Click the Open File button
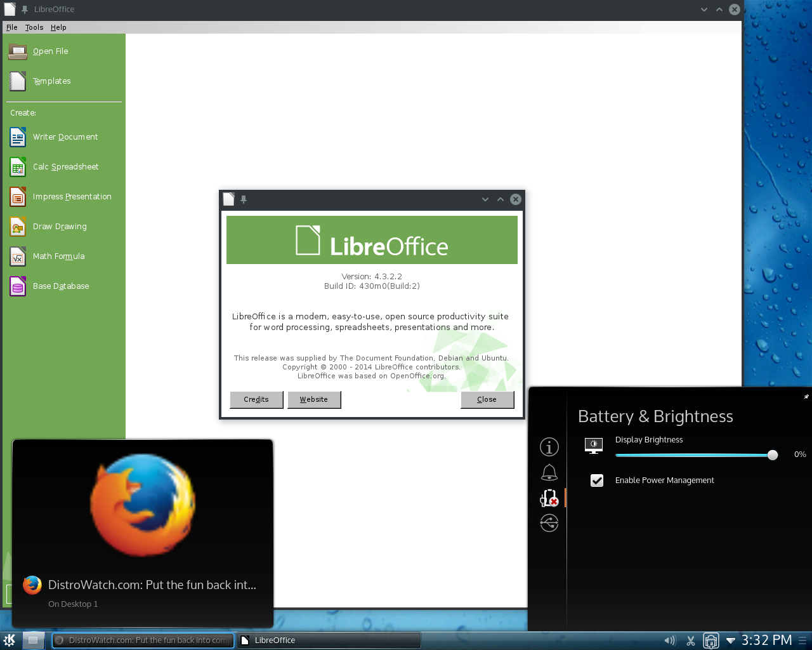The height and width of the screenshot is (650, 812). [x=38, y=51]
